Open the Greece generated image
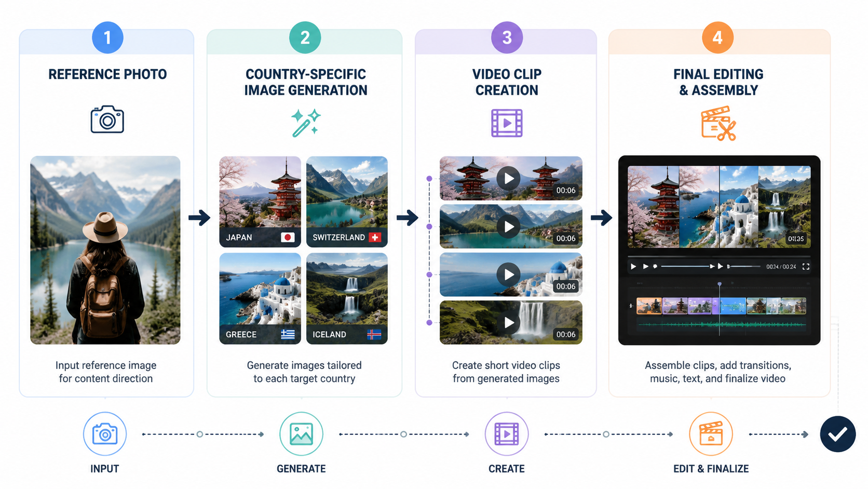Image resolution: width=868 pixels, height=489 pixels. click(260, 298)
